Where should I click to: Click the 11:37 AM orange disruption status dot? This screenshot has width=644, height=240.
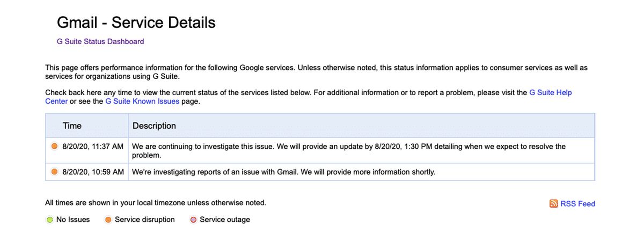(54, 146)
